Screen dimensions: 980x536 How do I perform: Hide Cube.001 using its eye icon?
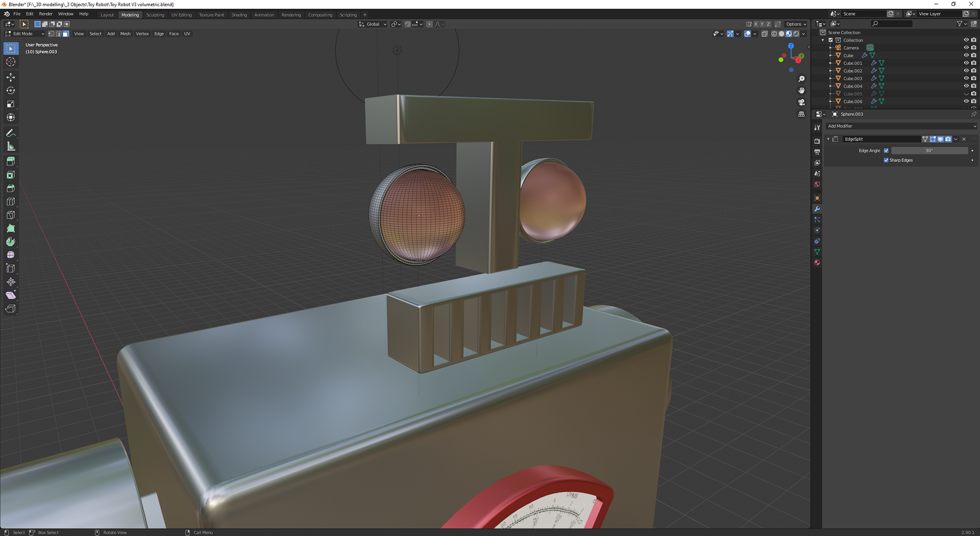[x=966, y=63]
